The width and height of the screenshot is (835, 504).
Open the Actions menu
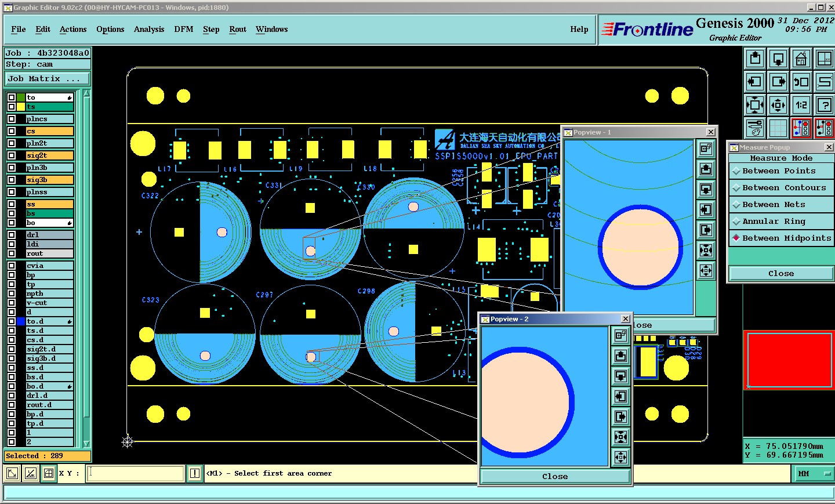73,29
